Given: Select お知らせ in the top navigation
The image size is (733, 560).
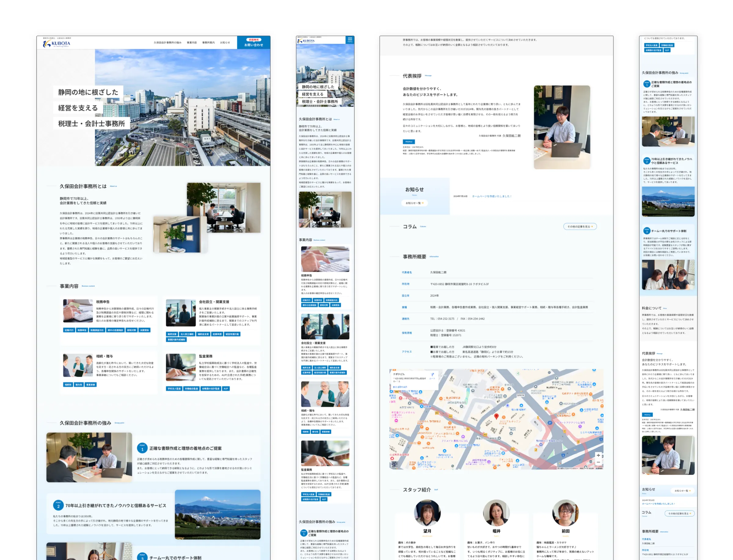Looking at the screenshot, I should click(225, 43).
